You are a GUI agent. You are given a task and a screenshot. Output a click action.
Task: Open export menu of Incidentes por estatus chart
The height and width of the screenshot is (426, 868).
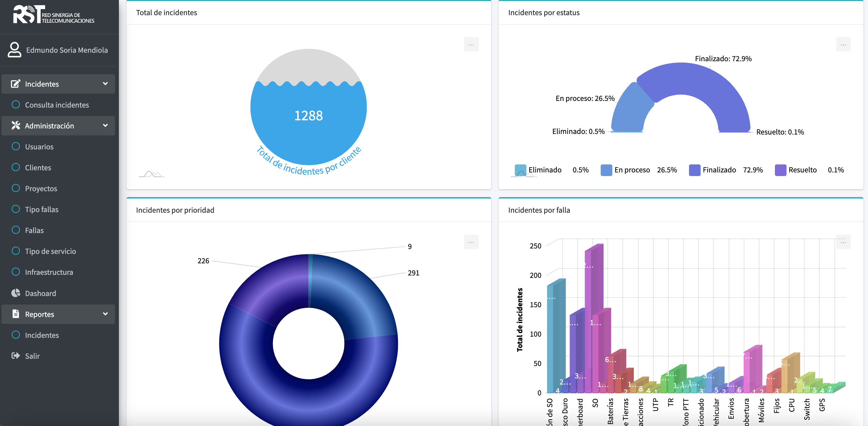click(x=843, y=45)
